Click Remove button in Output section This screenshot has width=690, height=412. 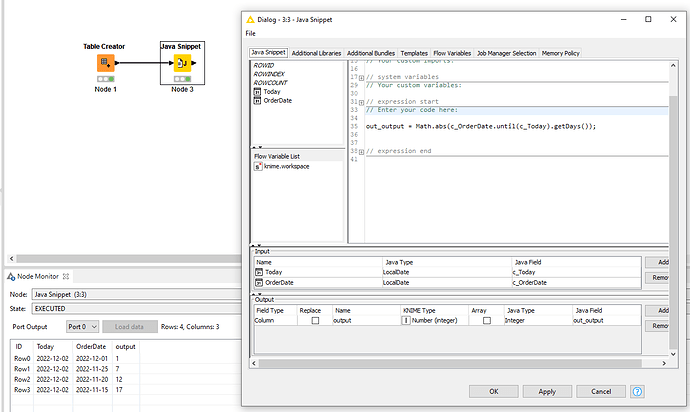coord(657,326)
